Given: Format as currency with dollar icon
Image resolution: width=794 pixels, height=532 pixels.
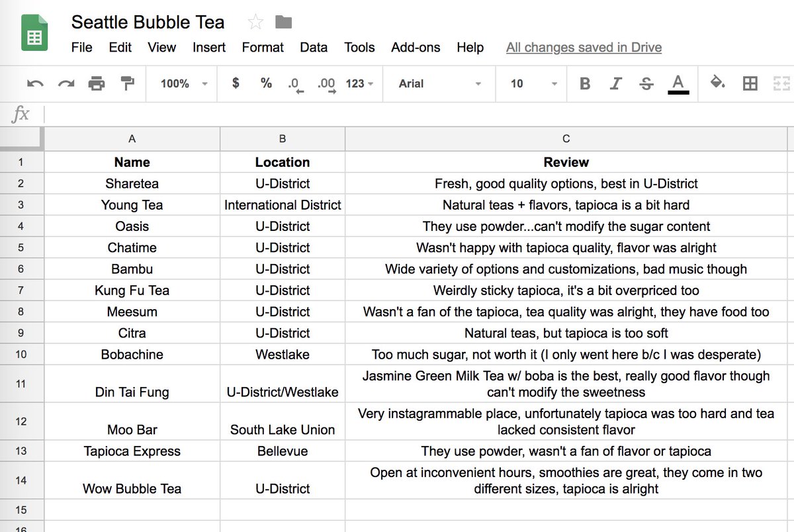Looking at the screenshot, I should tap(236, 83).
